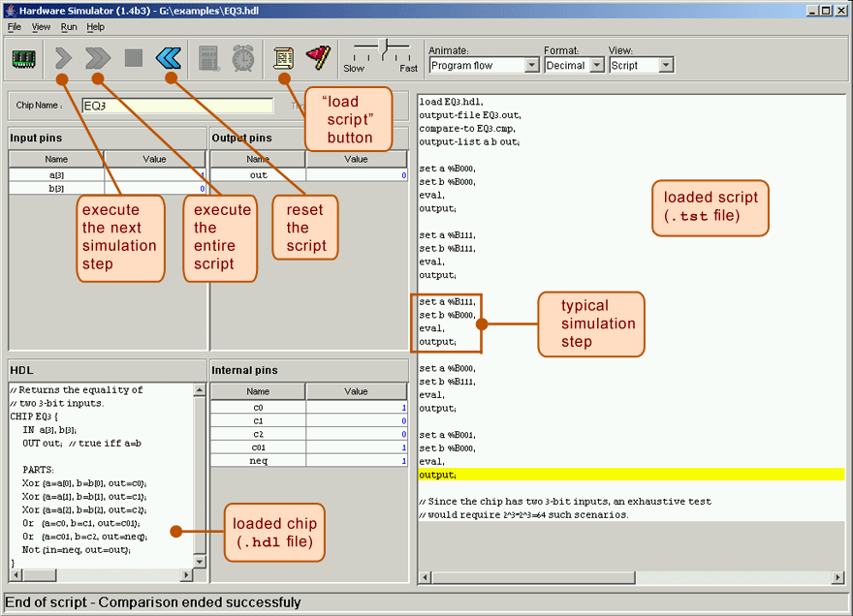Run the entire script with fast-forward
Image resolution: width=853 pixels, height=616 pixels.
[98, 58]
